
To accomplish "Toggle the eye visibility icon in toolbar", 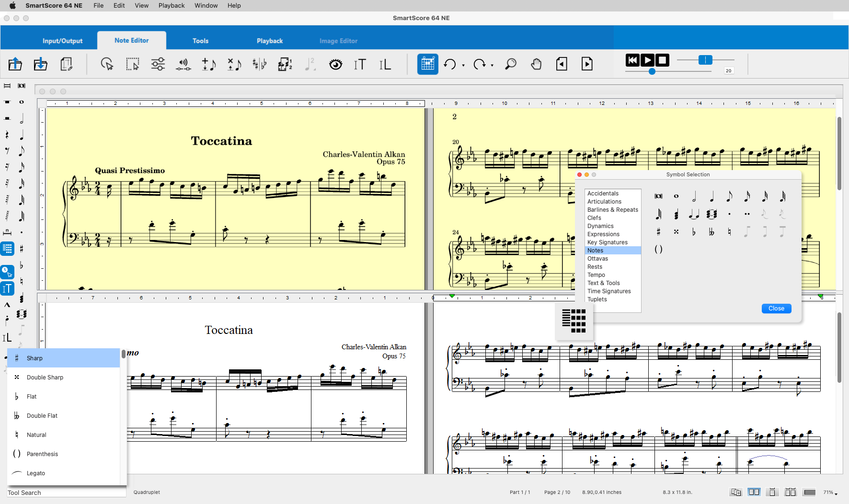I will coord(336,64).
